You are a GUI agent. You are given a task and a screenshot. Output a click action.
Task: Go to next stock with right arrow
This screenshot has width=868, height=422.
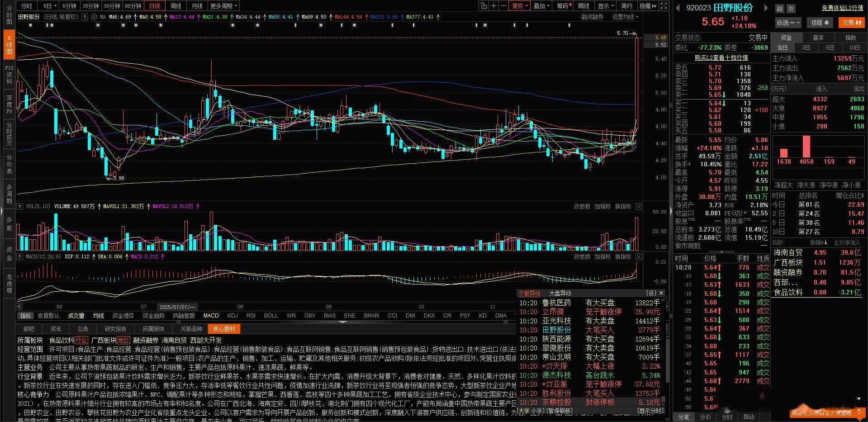(766, 8)
